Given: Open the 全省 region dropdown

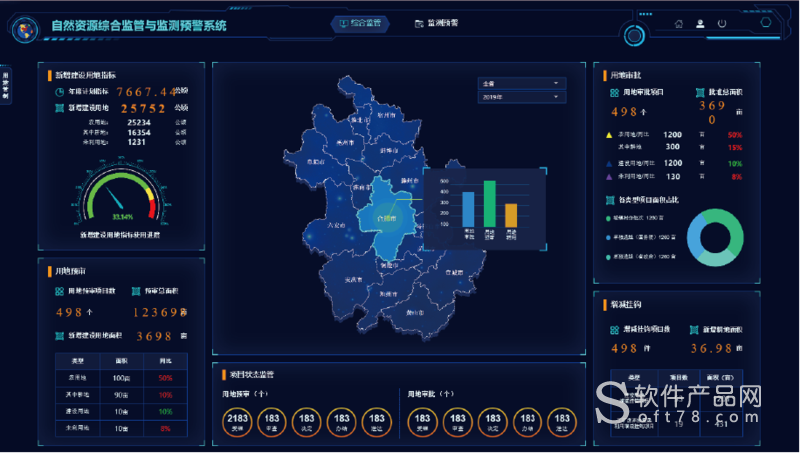Looking at the screenshot, I should click(x=522, y=84).
